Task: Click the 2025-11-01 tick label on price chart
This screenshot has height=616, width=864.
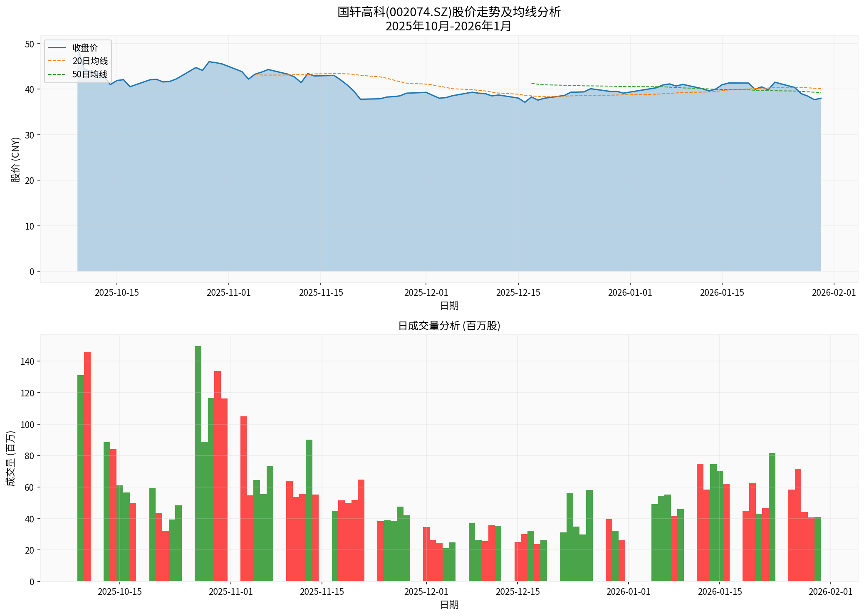Action: (229, 293)
